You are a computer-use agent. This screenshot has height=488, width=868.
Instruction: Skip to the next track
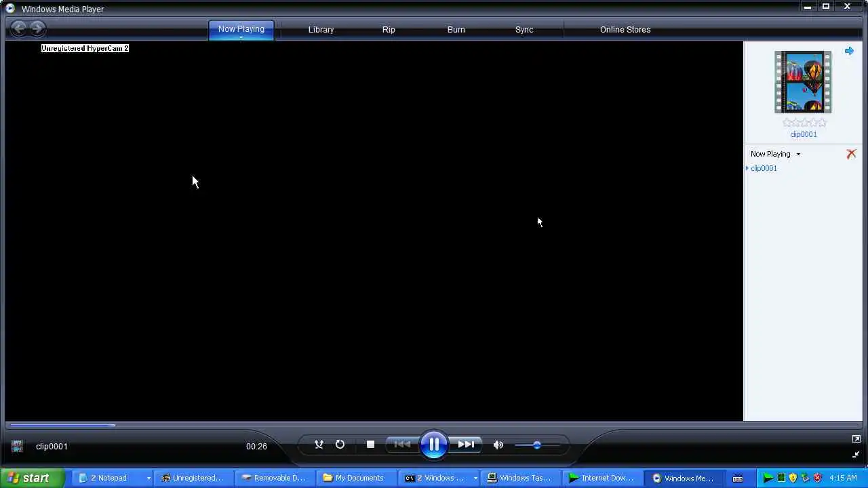pyautogui.click(x=466, y=445)
